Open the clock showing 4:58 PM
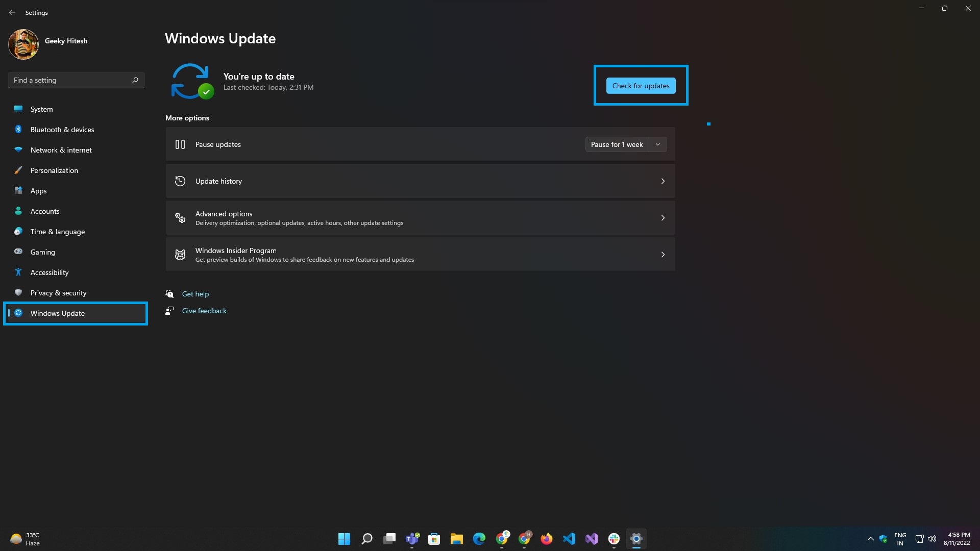This screenshot has height=551, width=980. (x=957, y=539)
